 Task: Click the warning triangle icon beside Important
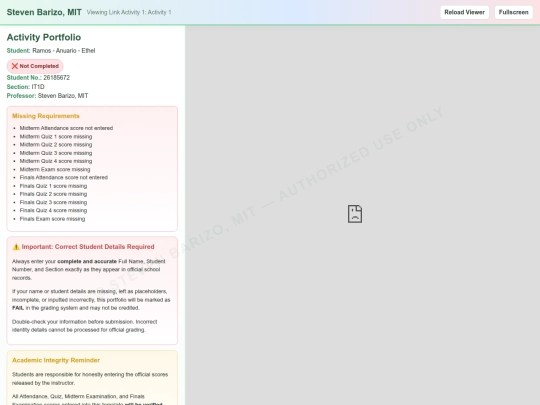pyautogui.click(x=16, y=247)
